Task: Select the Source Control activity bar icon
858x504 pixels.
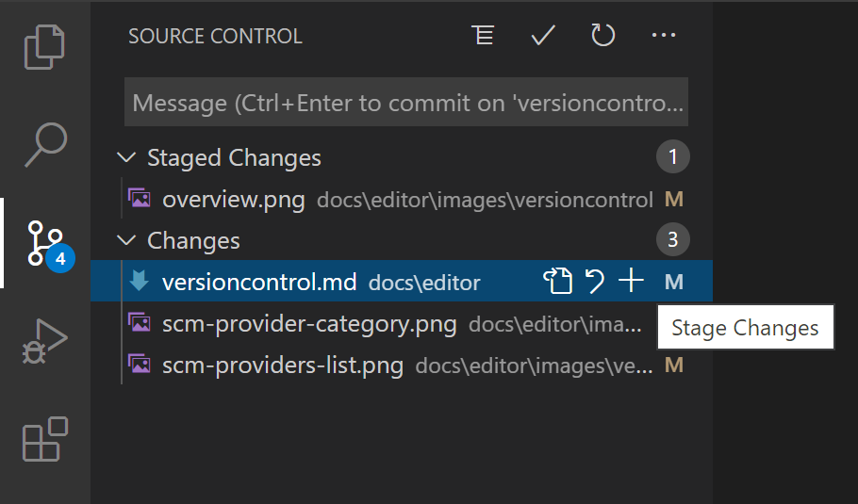Action: pyautogui.click(x=45, y=242)
